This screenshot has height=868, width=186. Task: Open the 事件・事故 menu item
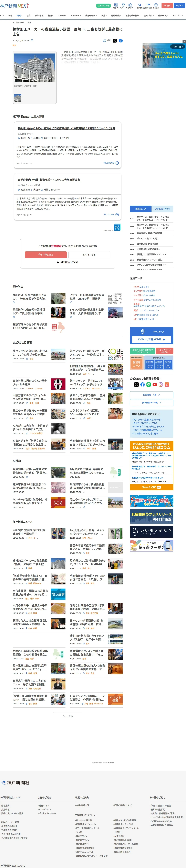[x=39, y=15]
